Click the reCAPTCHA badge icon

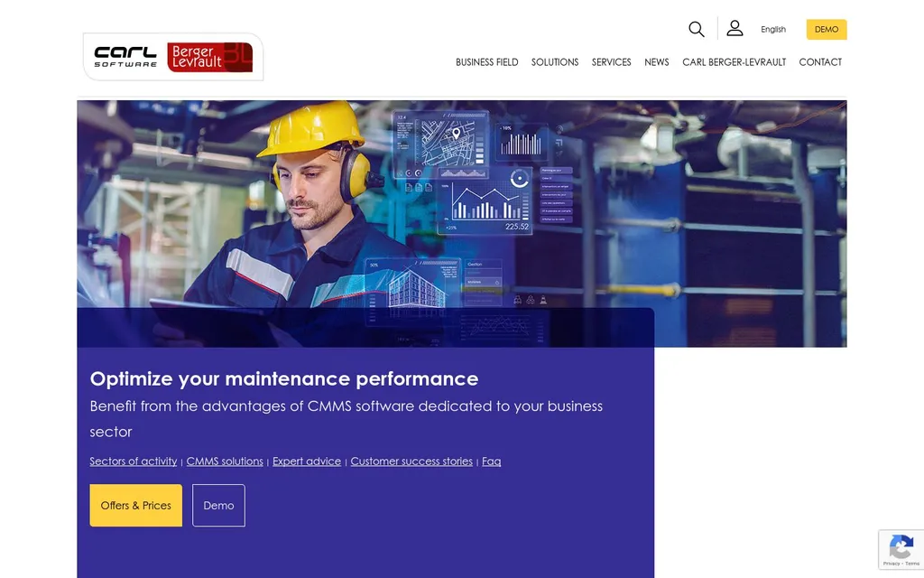click(901, 548)
